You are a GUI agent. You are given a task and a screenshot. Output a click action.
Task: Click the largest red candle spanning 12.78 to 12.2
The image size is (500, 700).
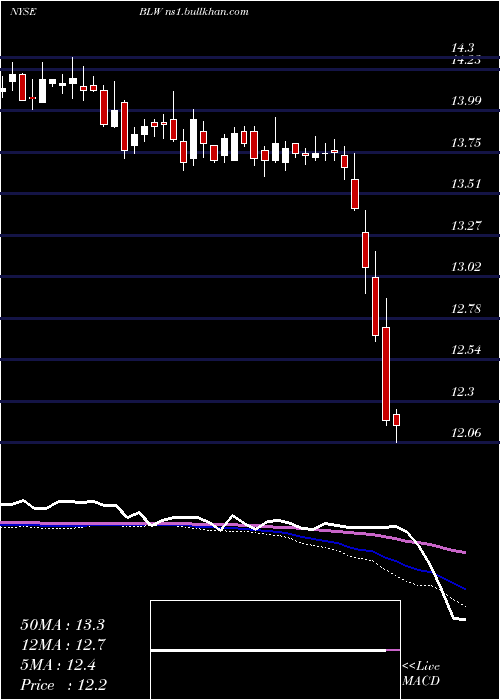pos(386,374)
